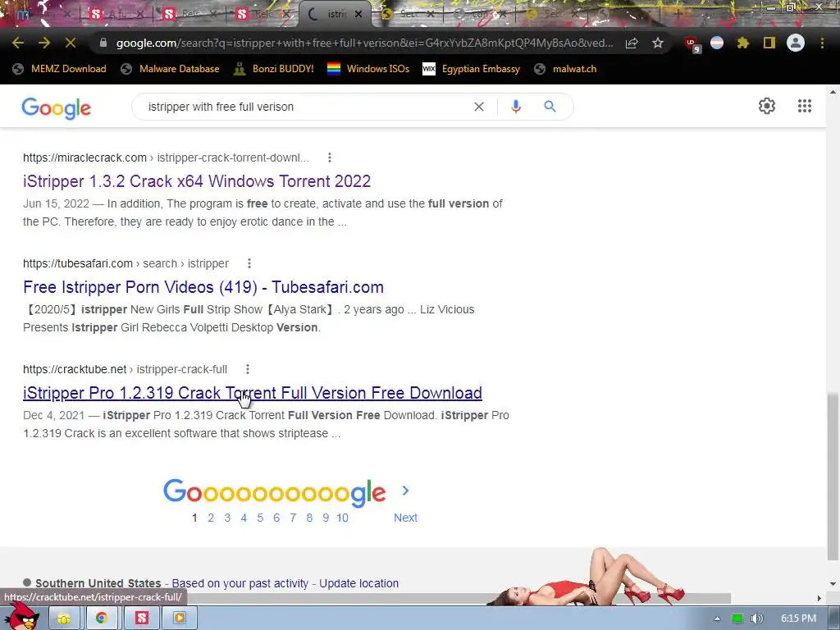
Task: Click the browser forward arrow
Action: [x=44, y=43]
